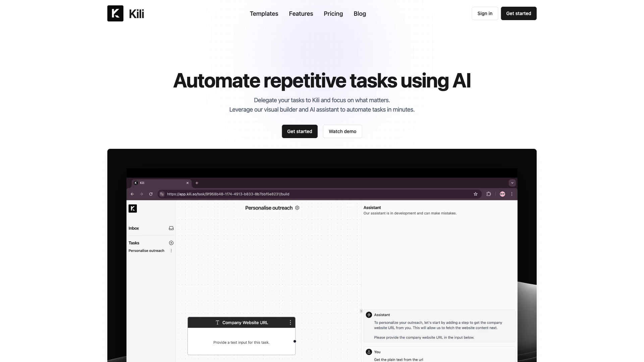
Task: Click the bookmark star icon in browser bar
Action: (x=476, y=194)
